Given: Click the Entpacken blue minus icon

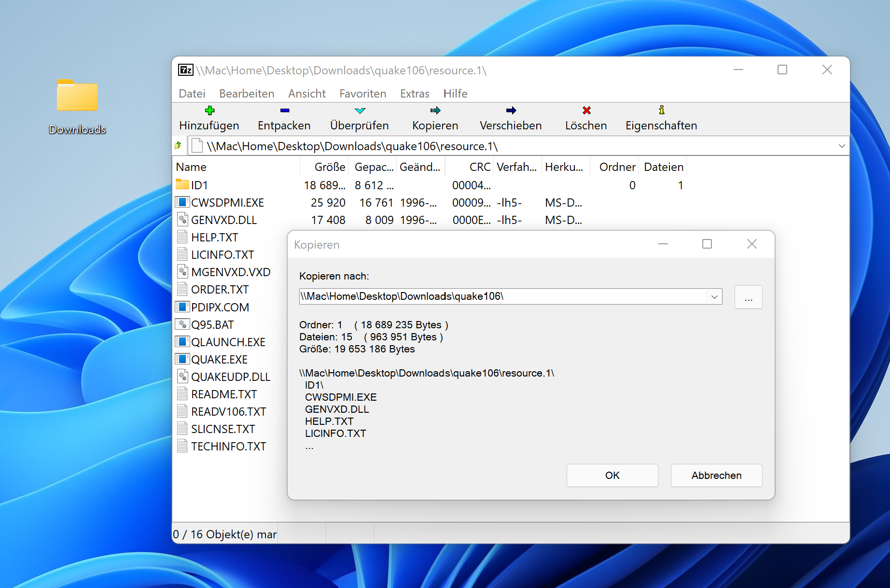Looking at the screenshot, I should [284, 111].
